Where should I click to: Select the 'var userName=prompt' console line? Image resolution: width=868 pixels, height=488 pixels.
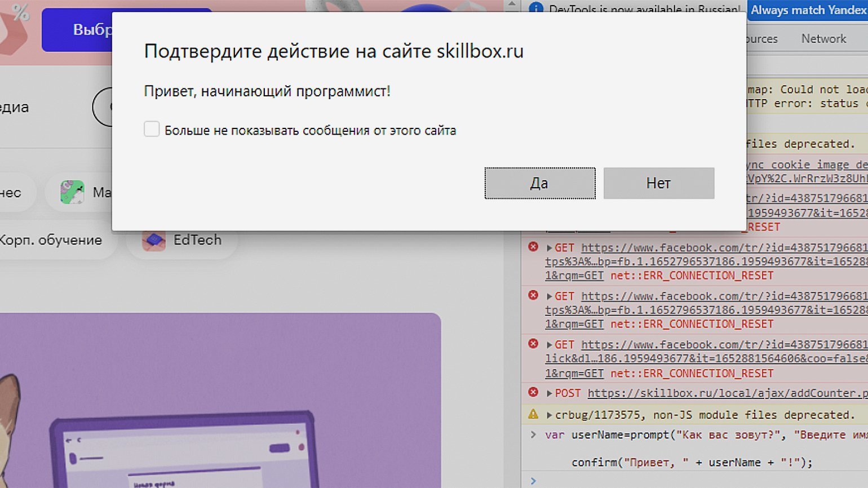click(706, 435)
